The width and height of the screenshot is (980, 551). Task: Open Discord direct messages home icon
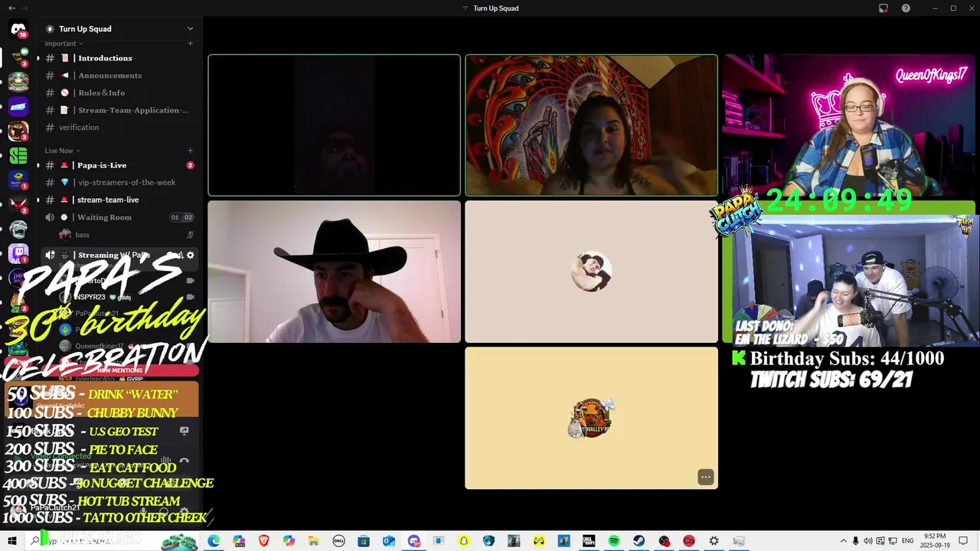[x=18, y=29]
